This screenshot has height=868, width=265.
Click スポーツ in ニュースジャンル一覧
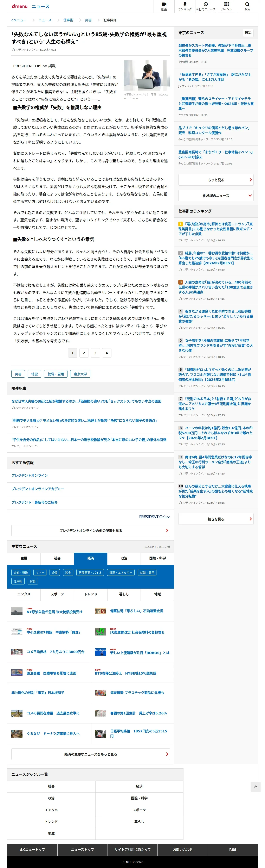click(x=139, y=810)
